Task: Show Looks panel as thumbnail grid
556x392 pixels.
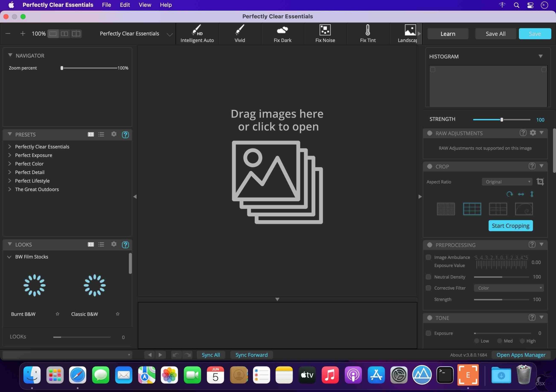Action: pos(91,244)
